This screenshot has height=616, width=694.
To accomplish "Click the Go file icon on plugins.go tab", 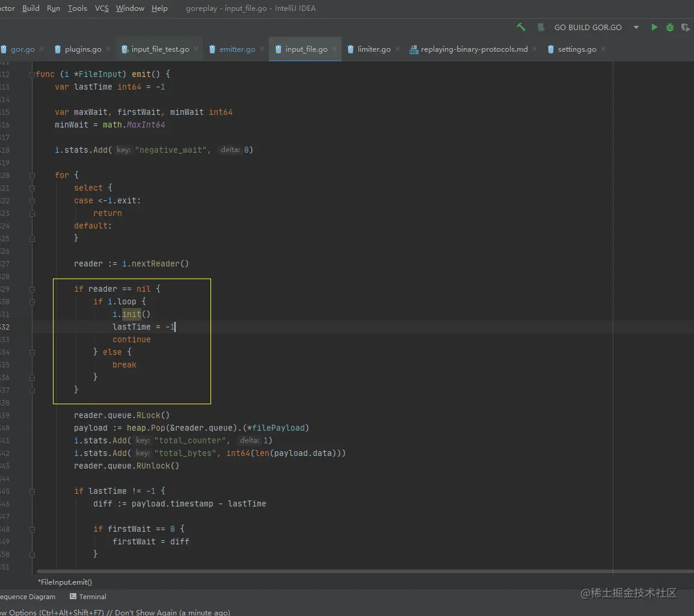I will pyautogui.click(x=58, y=49).
